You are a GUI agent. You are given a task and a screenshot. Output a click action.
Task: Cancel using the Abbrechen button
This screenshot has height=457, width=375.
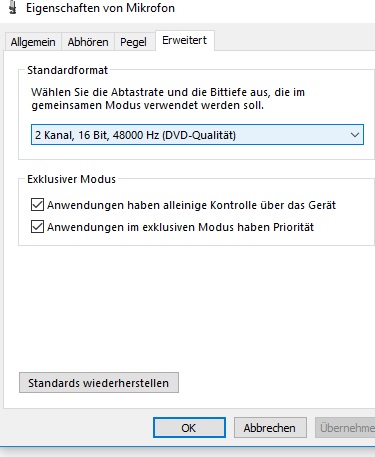270,428
